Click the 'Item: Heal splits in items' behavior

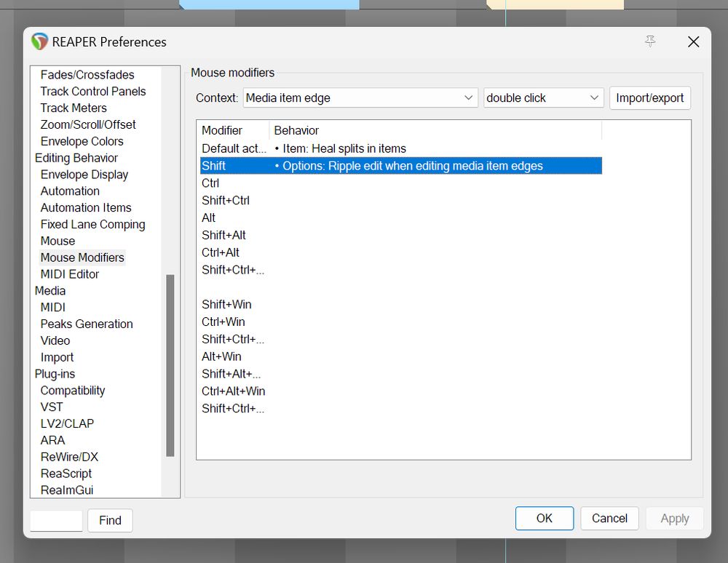(x=344, y=148)
